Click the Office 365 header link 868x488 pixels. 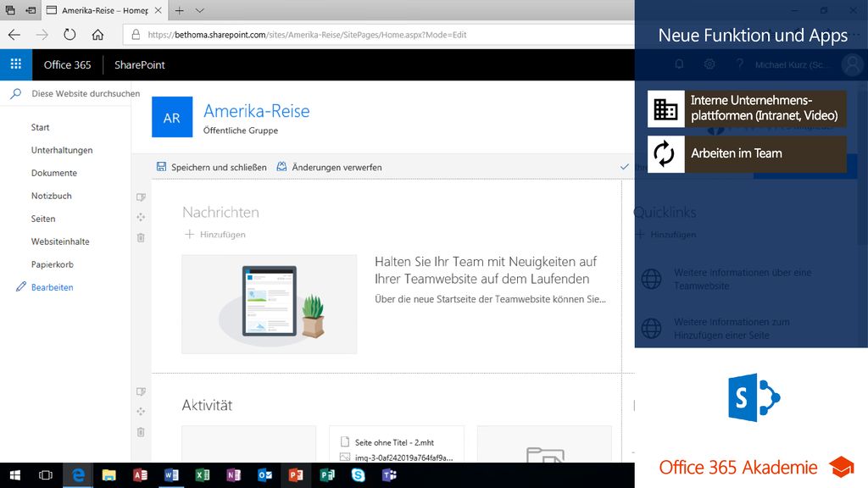pos(68,64)
